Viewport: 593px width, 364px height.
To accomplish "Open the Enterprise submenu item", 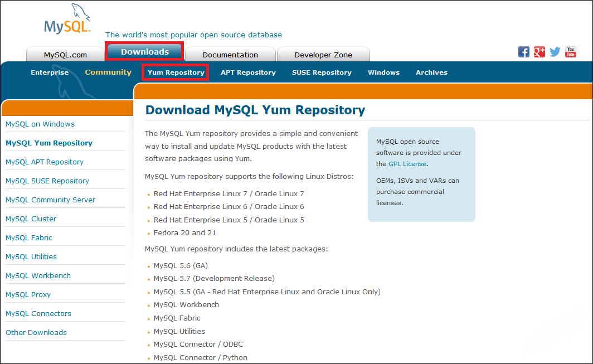I will (50, 72).
